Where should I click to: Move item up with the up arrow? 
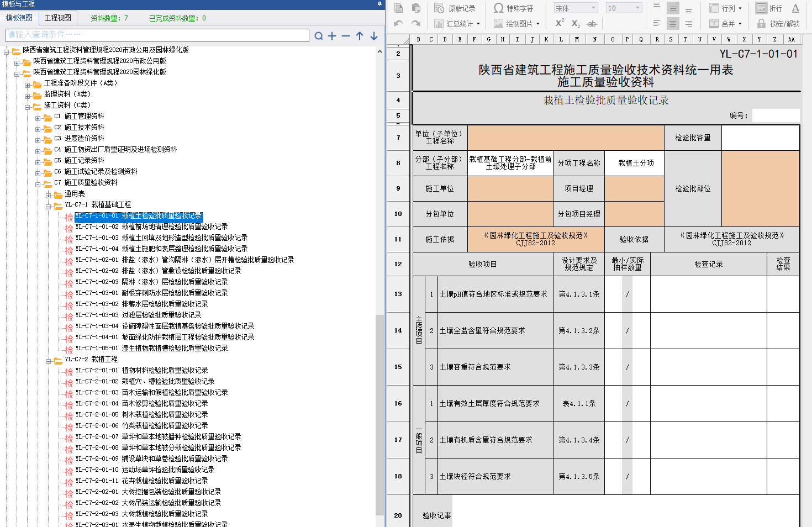360,36
